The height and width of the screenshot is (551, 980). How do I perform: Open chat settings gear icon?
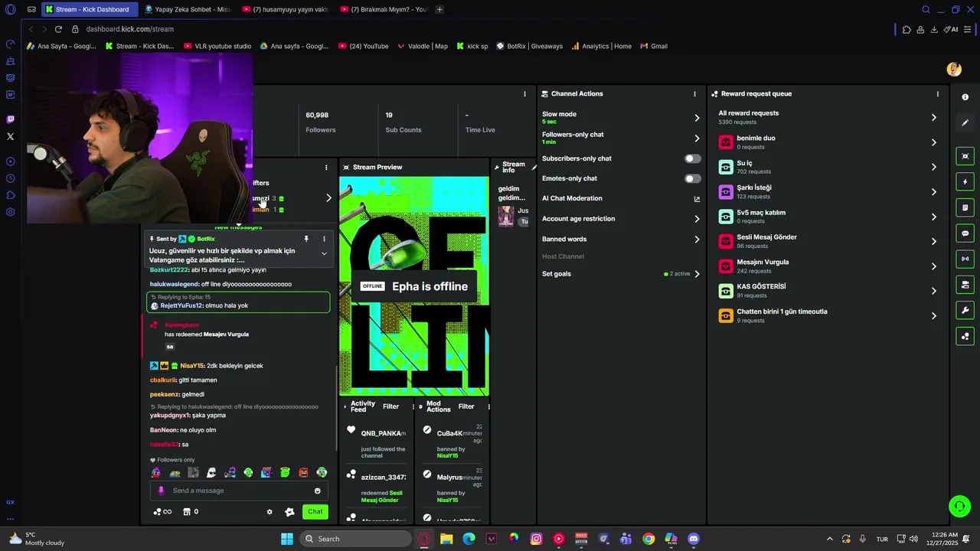269,512
